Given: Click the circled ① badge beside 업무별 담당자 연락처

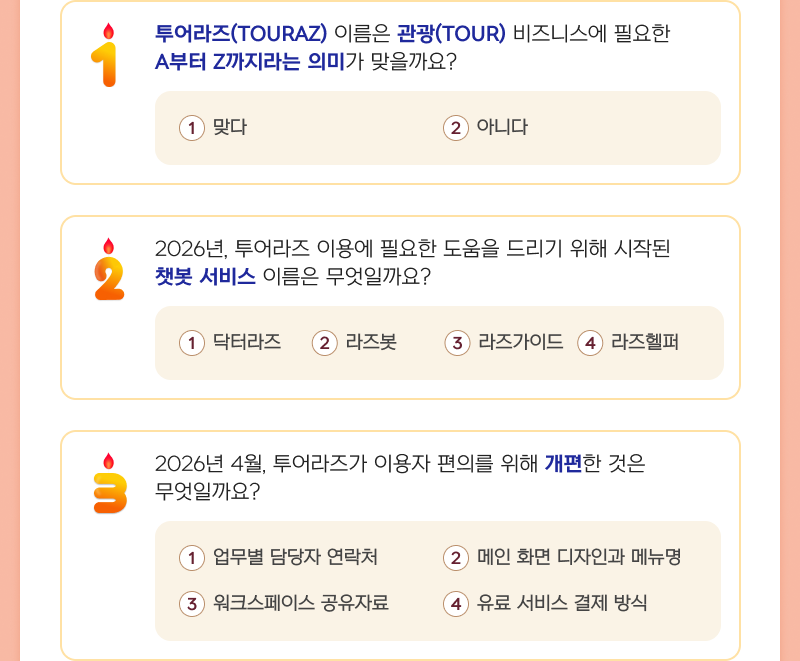Looking at the screenshot, I should [x=190, y=558].
